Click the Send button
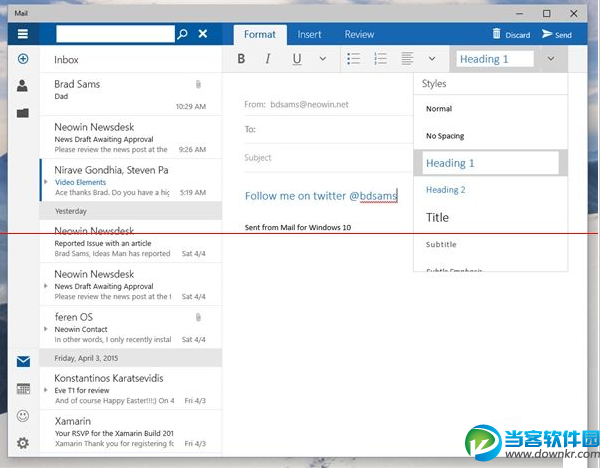Image resolution: width=601 pixels, height=468 pixels. tap(557, 34)
